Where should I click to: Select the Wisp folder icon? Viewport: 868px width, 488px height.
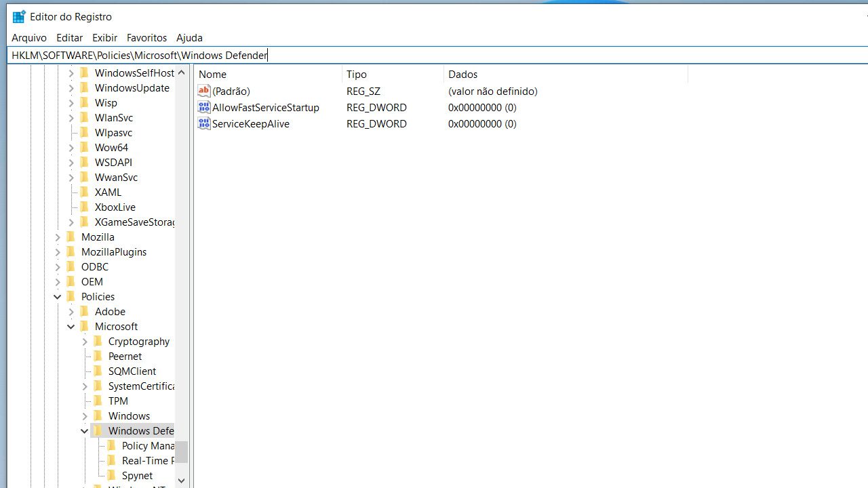pyautogui.click(x=84, y=102)
